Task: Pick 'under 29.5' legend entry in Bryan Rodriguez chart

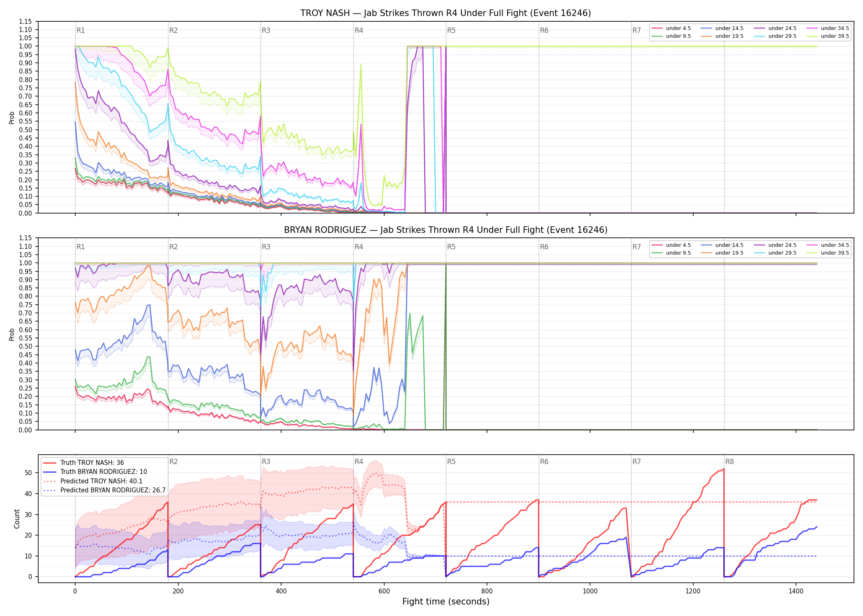Action: point(775,253)
